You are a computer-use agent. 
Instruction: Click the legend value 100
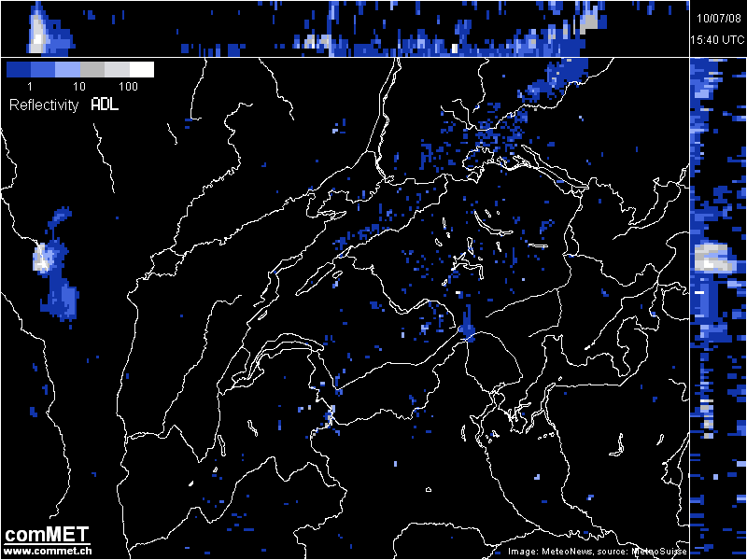(128, 87)
